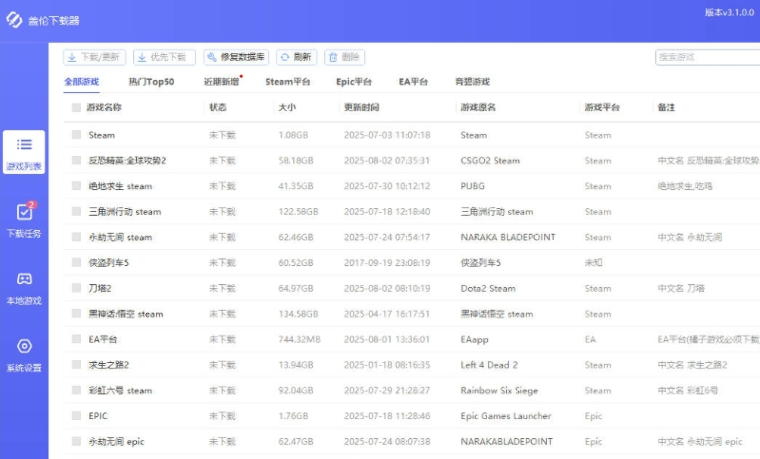This screenshot has height=459, width=760.
Task: Switch to the 育碧游戏 tab
Action: (x=472, y=81)
